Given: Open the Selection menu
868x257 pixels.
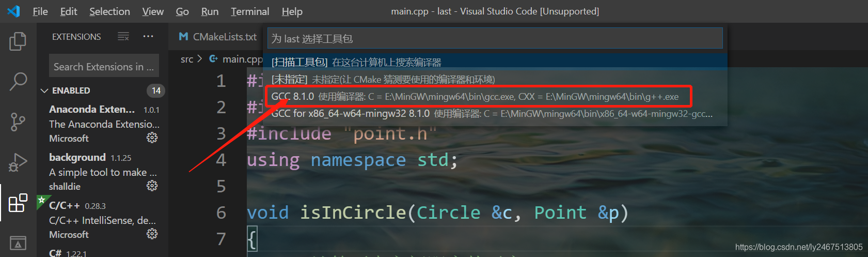Looking at the screenshot, I should [109, 11].
